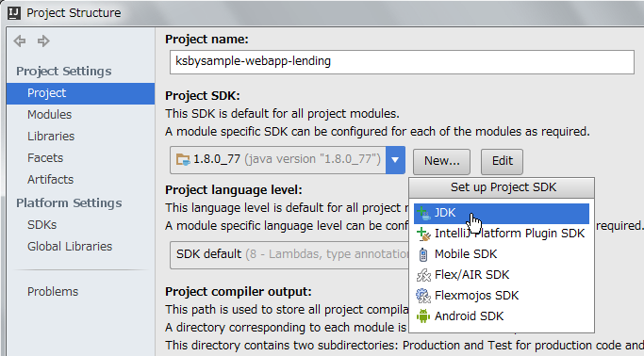The image size is (644, 356).
Task: Click the Android SDK robot icon
Action: coord(423,316)
